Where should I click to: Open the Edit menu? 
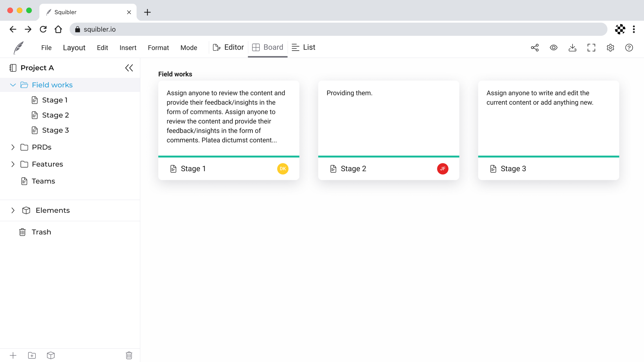coord(102,48)
